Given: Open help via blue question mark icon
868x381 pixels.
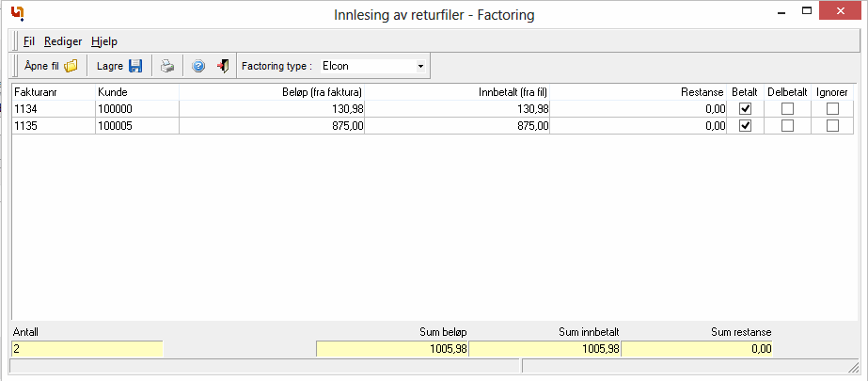Looking at the screenshot, I should pos(198,67).
